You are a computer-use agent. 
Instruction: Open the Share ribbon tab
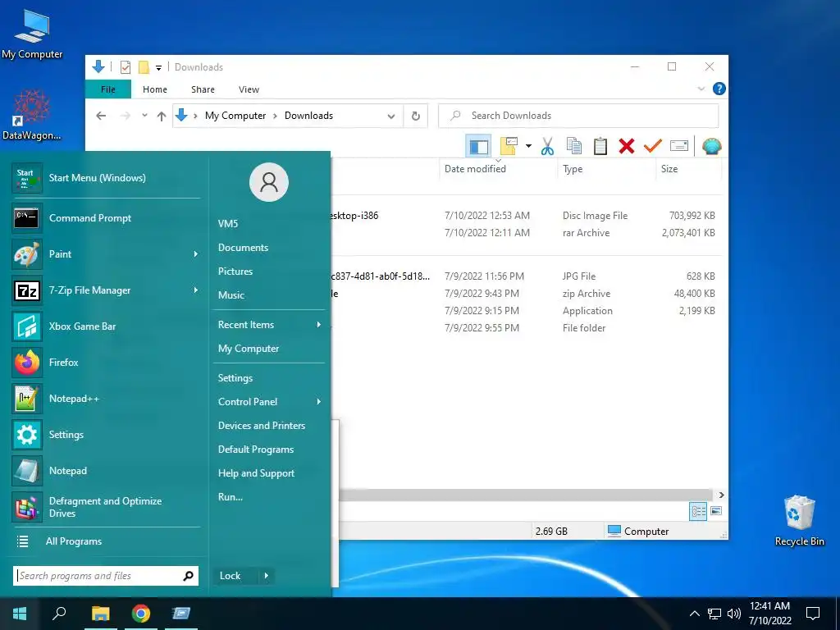click(x=203, y=89)
